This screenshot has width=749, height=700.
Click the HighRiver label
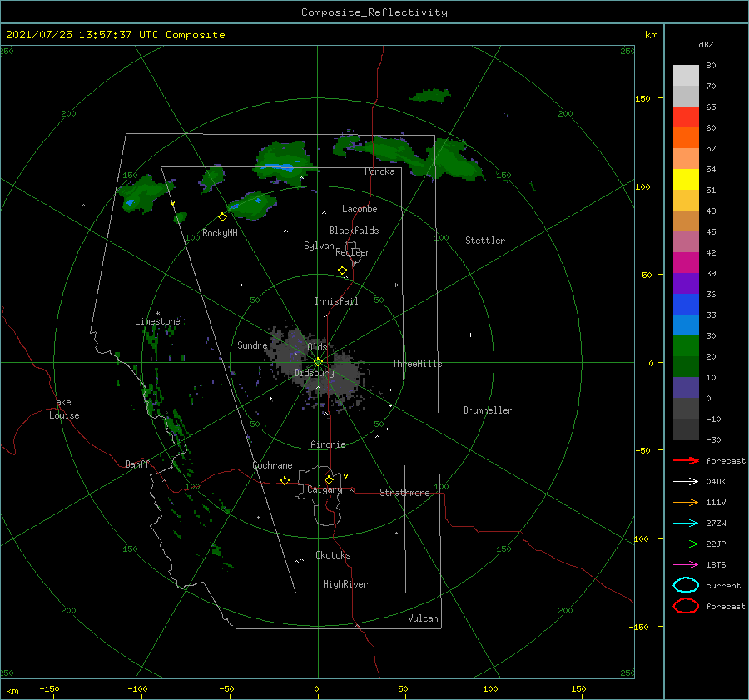pyautogui.click(x=345, y=584)
